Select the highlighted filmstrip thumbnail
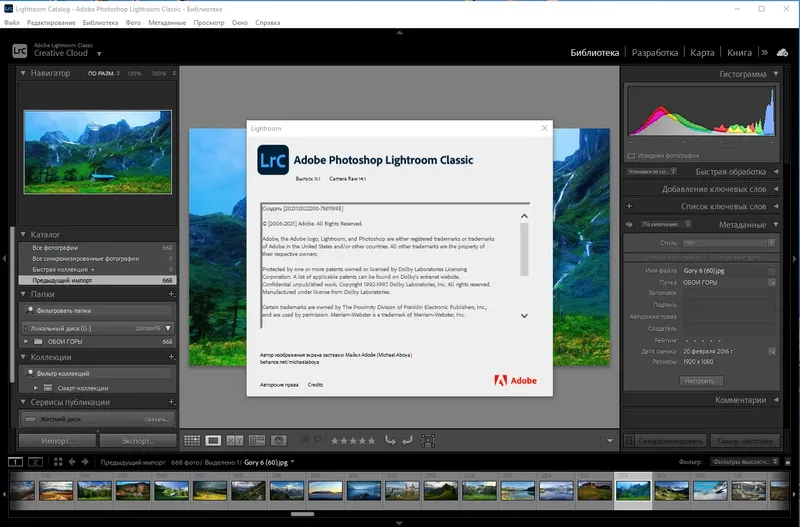The height and width of the screenshot is (527, 800). click(x=633, y=491)
